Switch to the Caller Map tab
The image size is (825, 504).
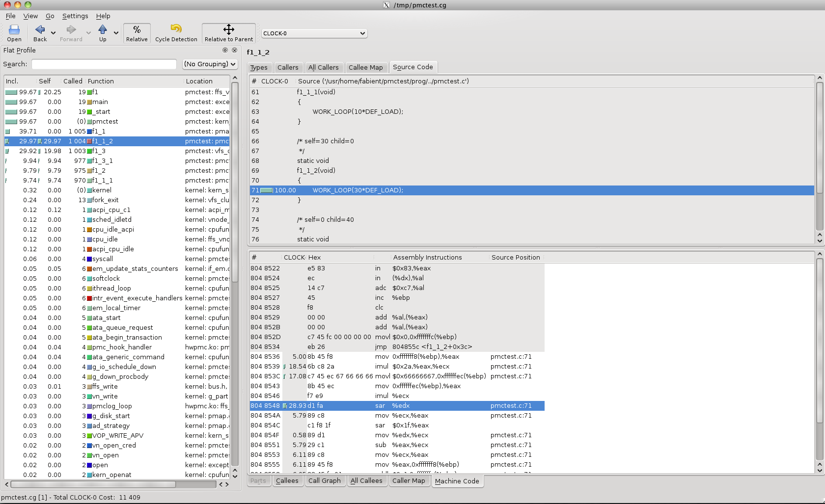point(409,481)
